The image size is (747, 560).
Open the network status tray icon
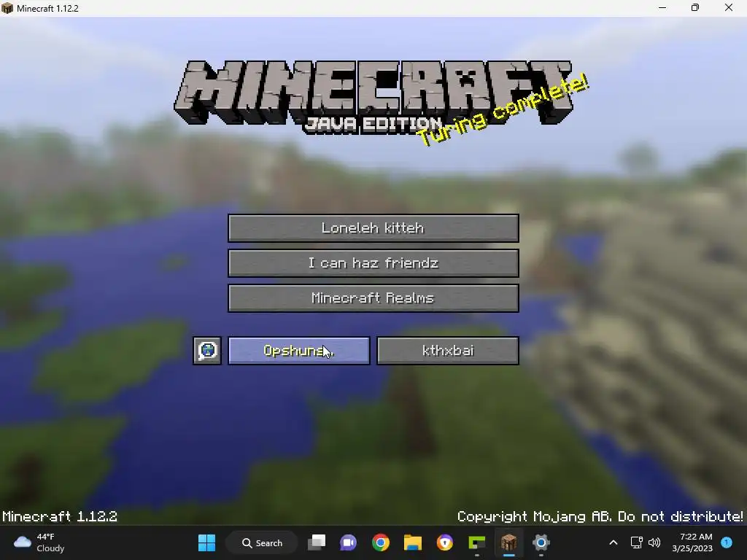(636, 542)
